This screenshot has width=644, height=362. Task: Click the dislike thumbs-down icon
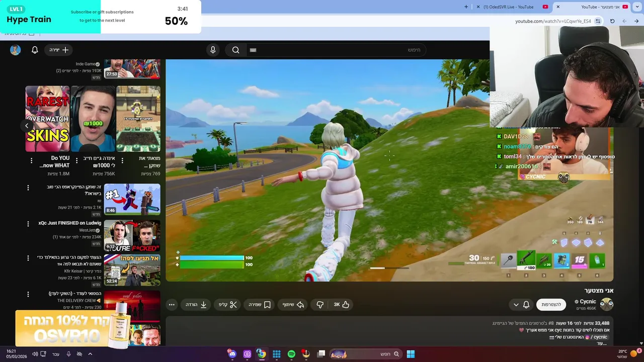[x=320, y=305]
